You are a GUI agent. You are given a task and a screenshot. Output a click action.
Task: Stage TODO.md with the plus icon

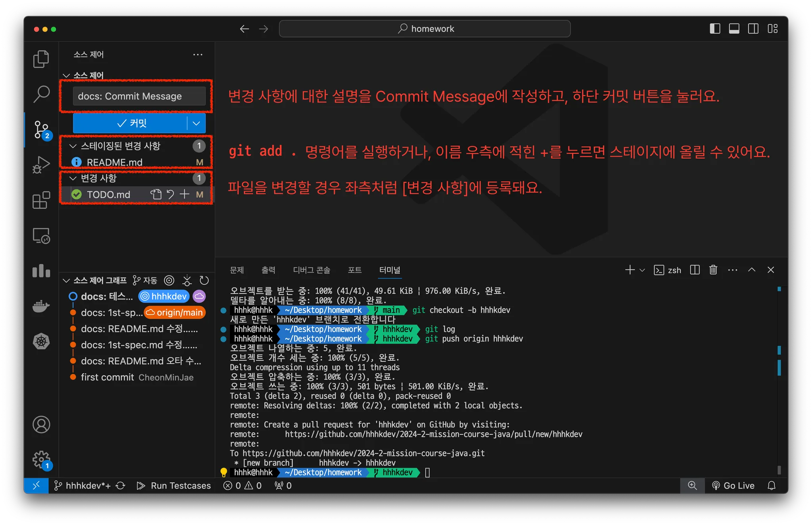point(184,194)
